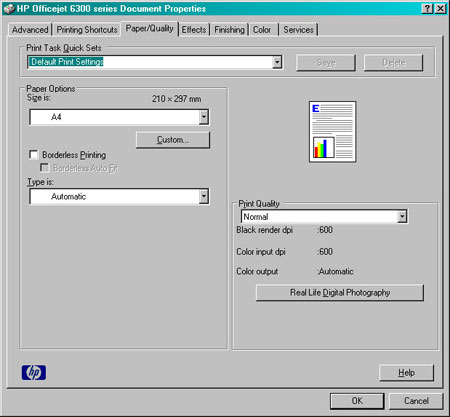This screenshot has height=417, width=450.
Task: Click the Black render dpi label
Action: tap(265, 230)
